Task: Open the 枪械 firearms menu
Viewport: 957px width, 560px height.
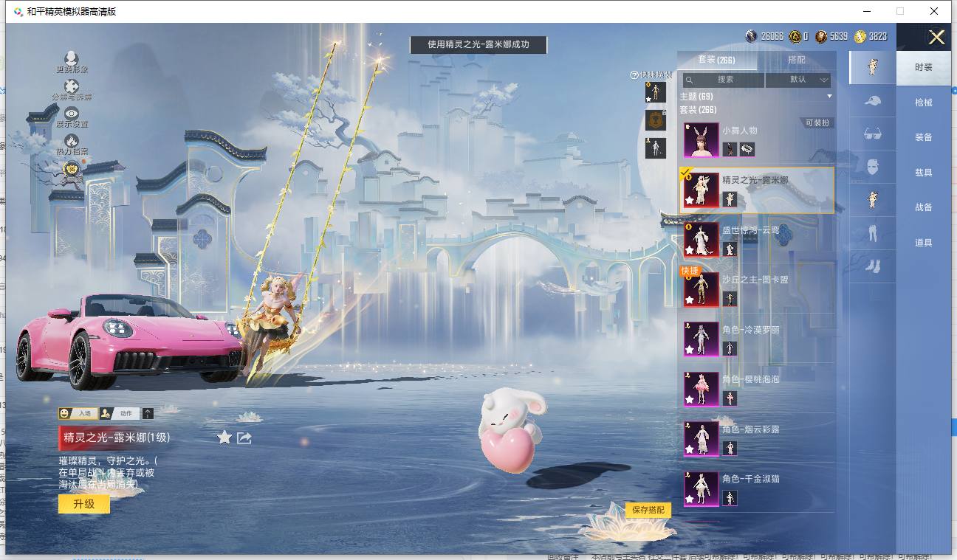Action: click(x=924, y=103)
